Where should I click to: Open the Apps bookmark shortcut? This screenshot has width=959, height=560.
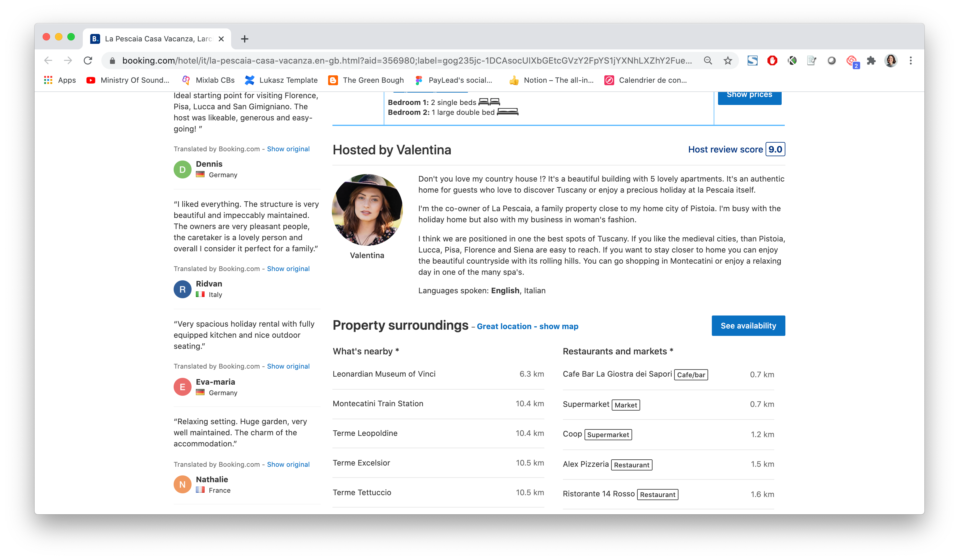(60, 80)
